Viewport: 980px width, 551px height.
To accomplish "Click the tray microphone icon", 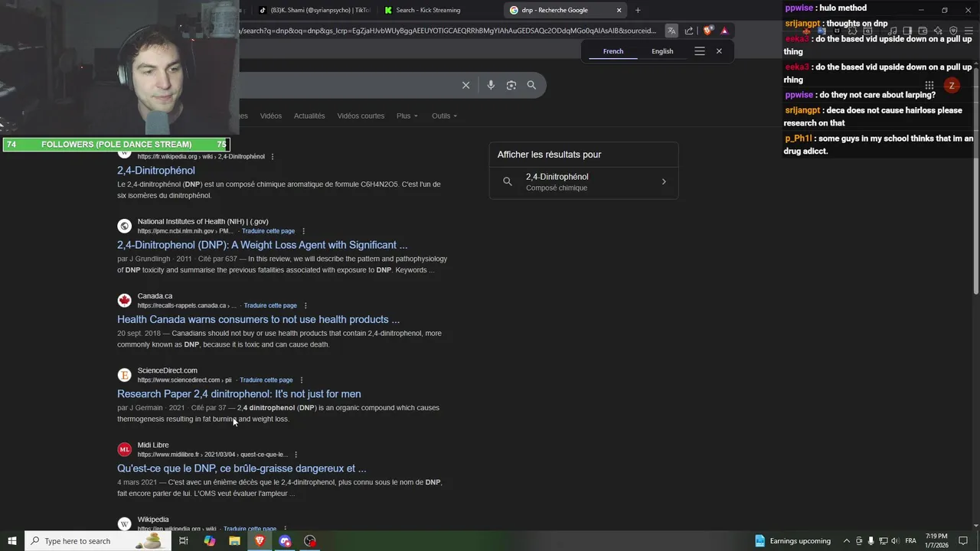I will point(871,541).
